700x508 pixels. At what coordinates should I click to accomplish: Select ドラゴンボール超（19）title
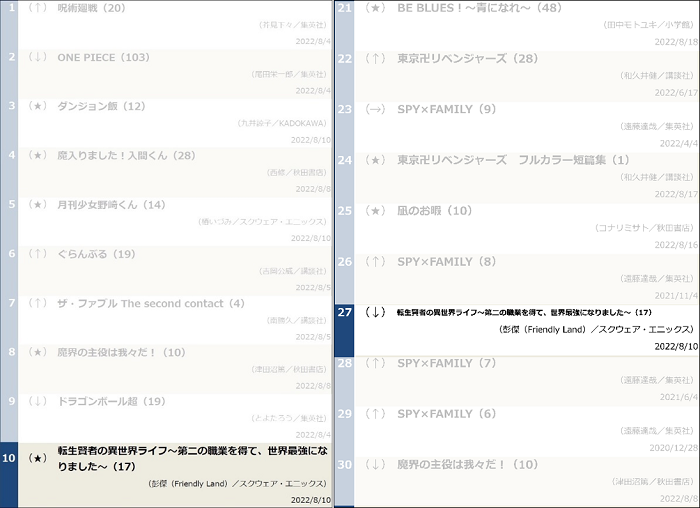[112, 401]
